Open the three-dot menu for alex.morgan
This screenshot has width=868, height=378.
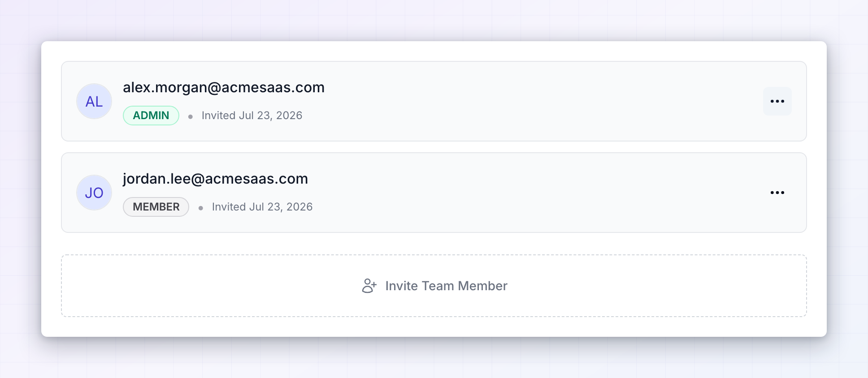pyautogui.click(x=777, y=101)
